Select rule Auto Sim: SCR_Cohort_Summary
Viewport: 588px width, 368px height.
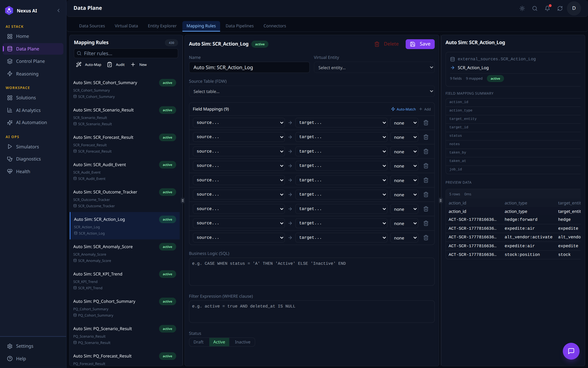[125, 89]
